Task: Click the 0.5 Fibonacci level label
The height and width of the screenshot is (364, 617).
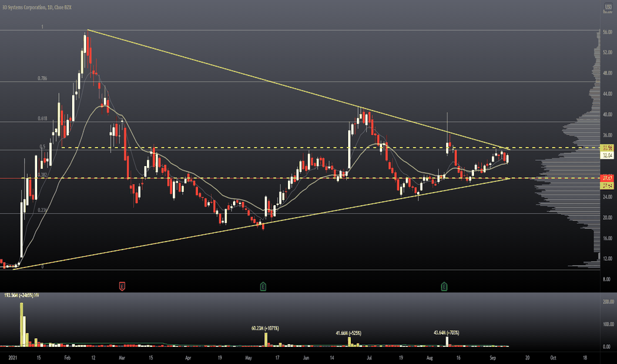Action: [42, 146]
